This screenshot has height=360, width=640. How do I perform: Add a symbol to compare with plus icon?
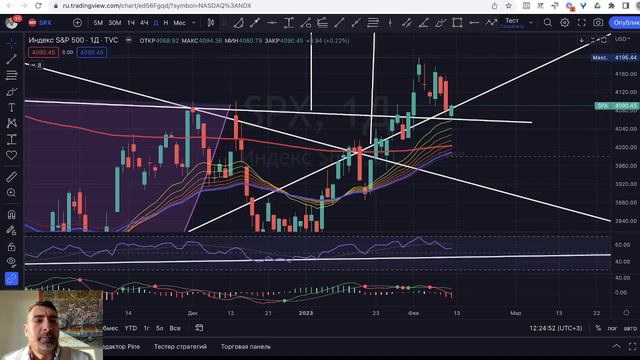(77, 23)
